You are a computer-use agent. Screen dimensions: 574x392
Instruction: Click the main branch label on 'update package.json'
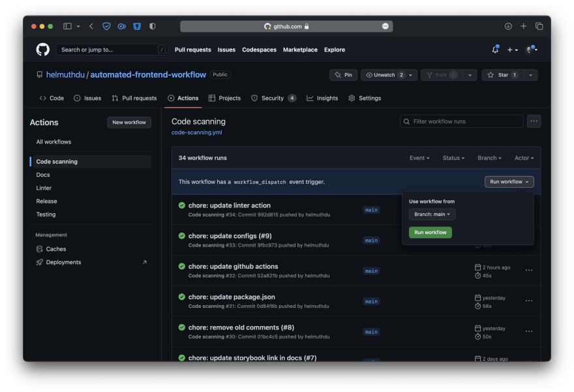[x=371, y=301]
